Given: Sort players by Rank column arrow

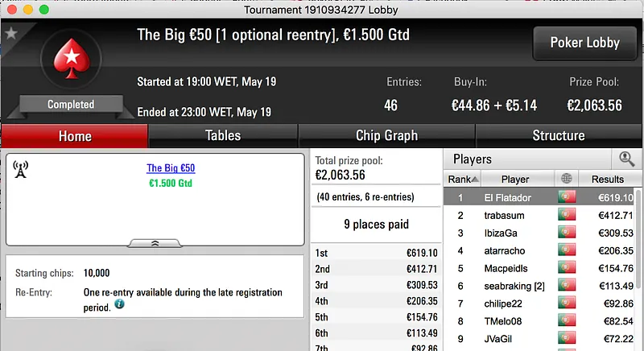Looking at the screenshot, I should click(475, 180).
